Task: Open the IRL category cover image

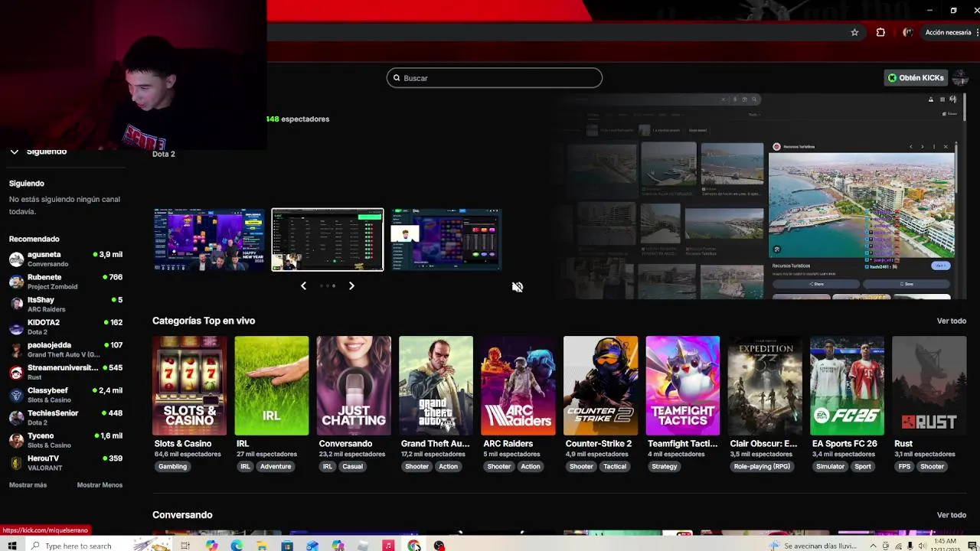Action: [272, 386]
